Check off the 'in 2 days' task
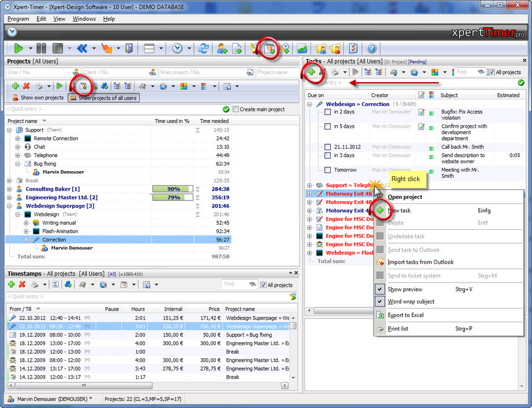The height and width of the screenshot is (408, 532). 327,112
